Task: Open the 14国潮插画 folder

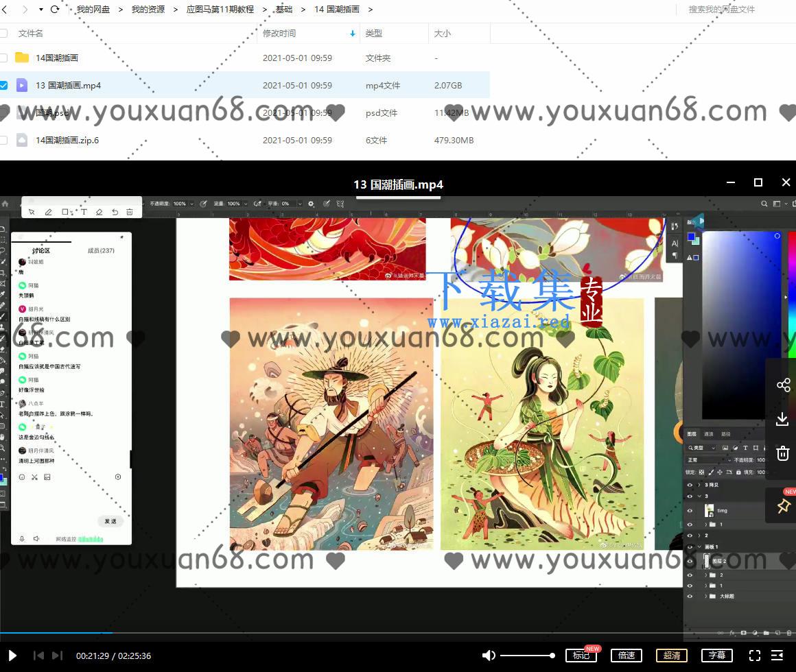Action: [57, 58]
